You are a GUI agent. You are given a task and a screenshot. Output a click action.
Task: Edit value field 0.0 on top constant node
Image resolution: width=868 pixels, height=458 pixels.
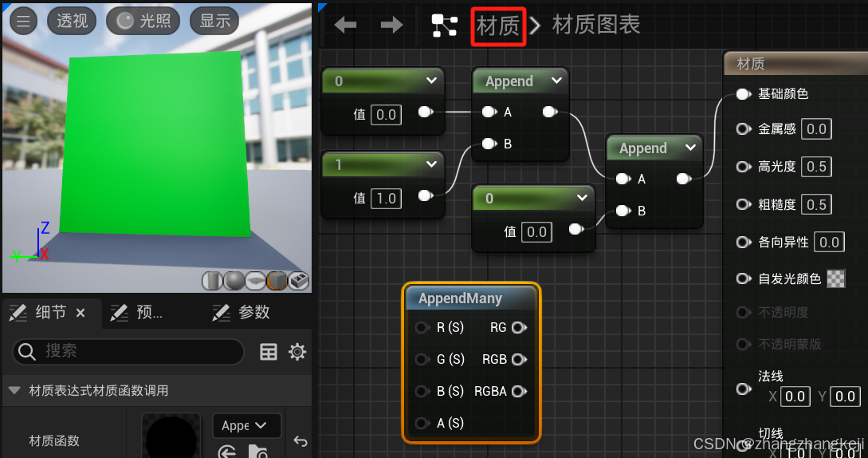pyautogui.click(x=386, y=115)
